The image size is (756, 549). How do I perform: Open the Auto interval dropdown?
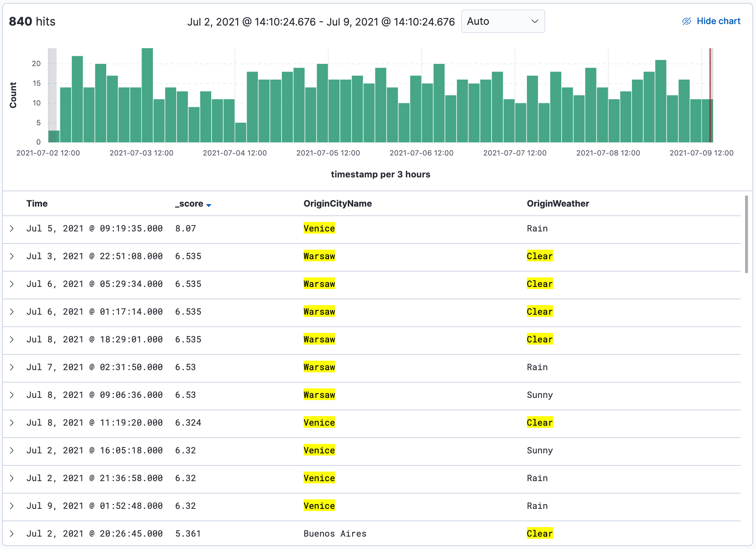[x=502, y=21]
